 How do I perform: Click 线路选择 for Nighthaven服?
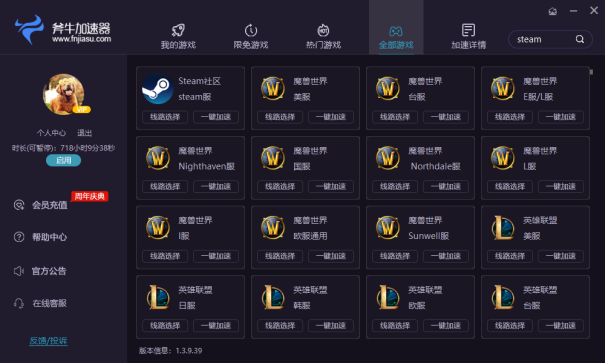(165, 187)
